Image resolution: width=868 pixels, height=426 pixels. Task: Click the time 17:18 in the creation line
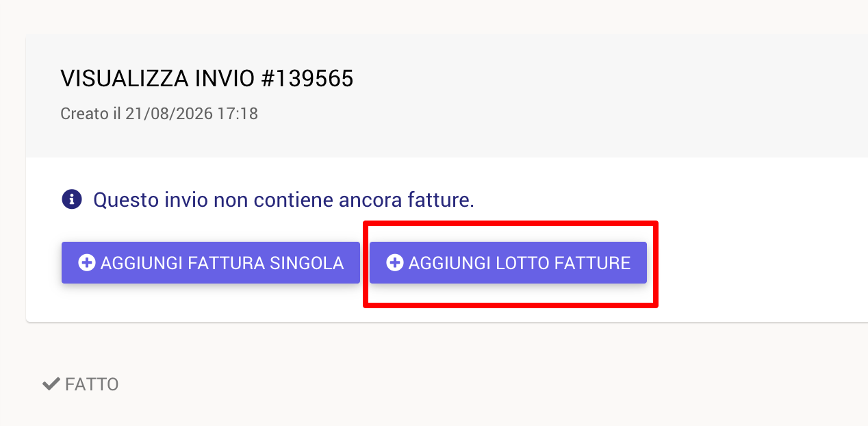click(238, 114)
